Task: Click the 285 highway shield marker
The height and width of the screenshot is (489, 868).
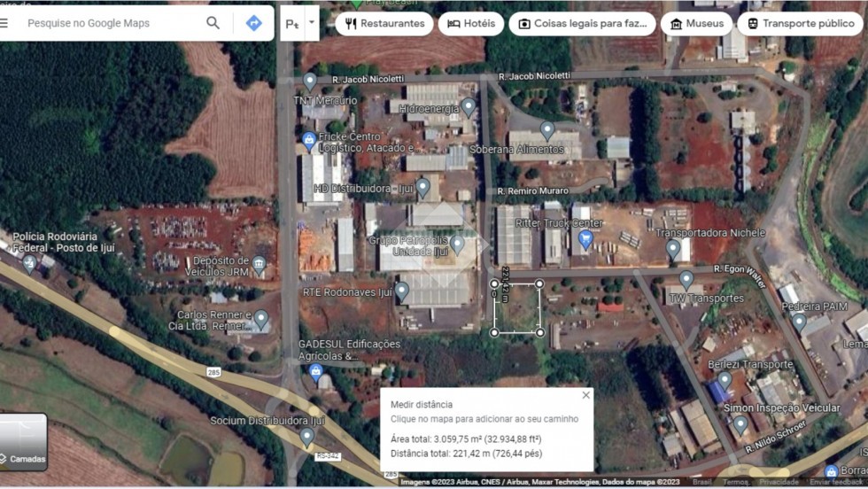Action: coord(213,372)
